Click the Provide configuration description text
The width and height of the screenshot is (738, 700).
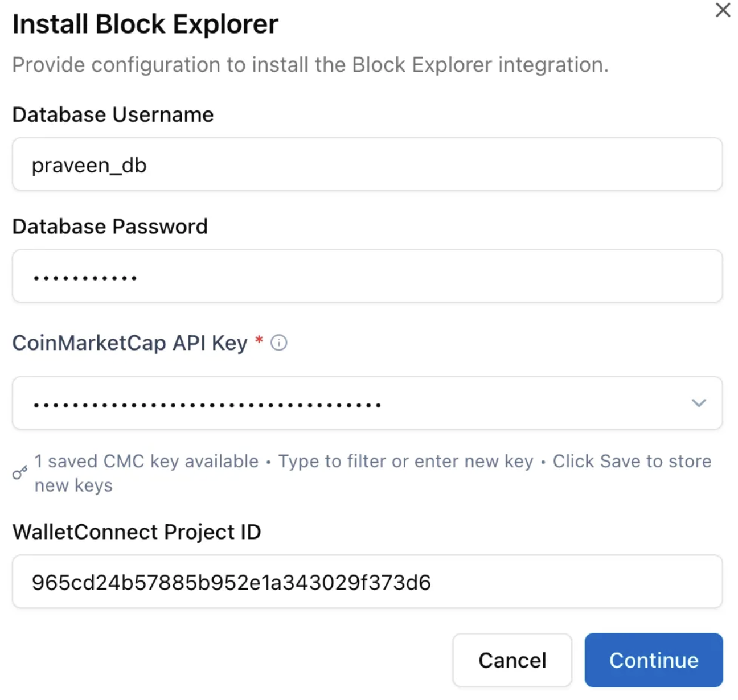click(x=310, y=65)
